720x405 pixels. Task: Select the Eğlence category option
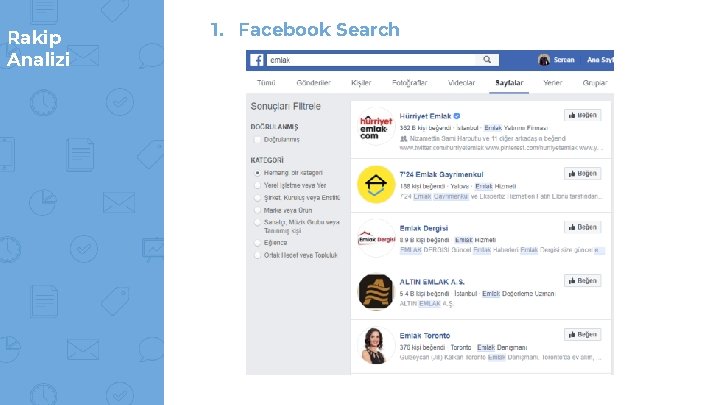coord(258,242)
